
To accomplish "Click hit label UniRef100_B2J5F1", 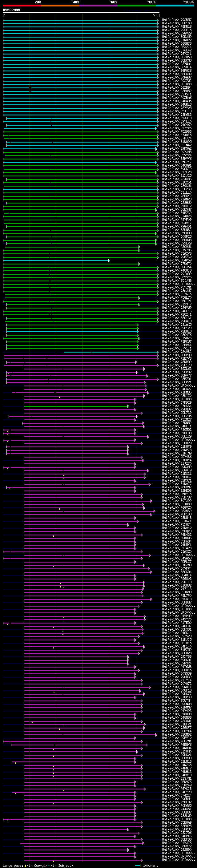I will (177, 94).
